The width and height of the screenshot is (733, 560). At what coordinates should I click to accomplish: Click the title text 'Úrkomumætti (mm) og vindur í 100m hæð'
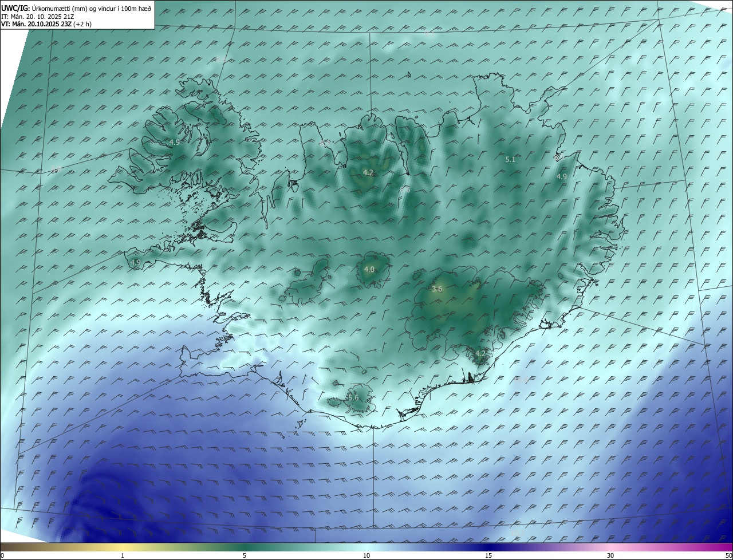[91, 9]
